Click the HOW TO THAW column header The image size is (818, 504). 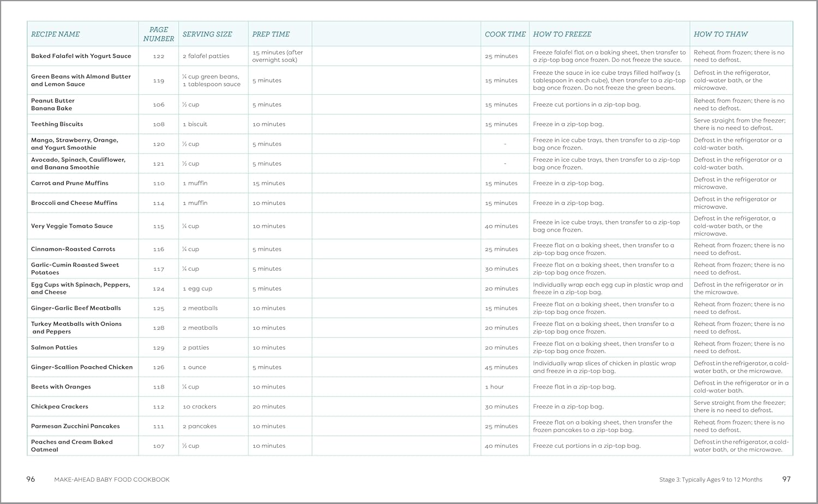[721, 34]
